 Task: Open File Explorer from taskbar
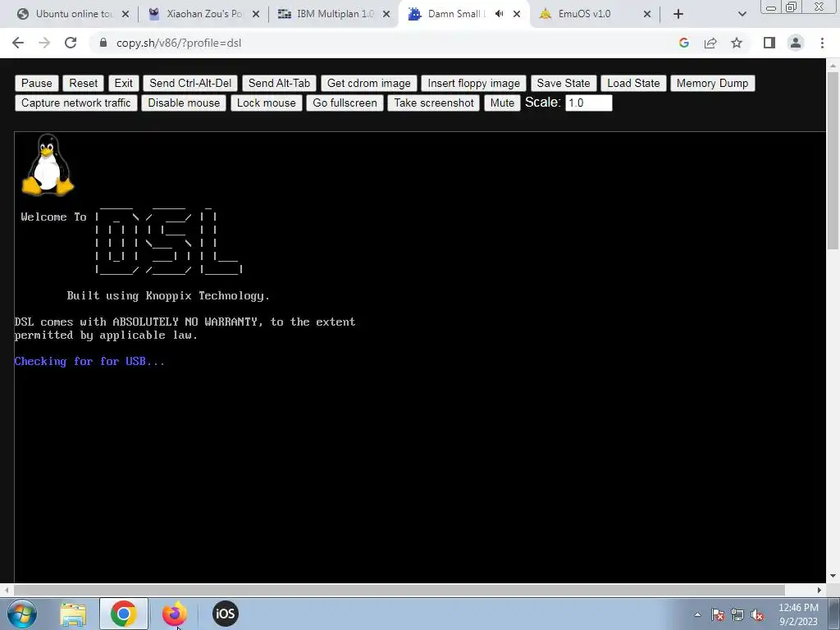73,614
